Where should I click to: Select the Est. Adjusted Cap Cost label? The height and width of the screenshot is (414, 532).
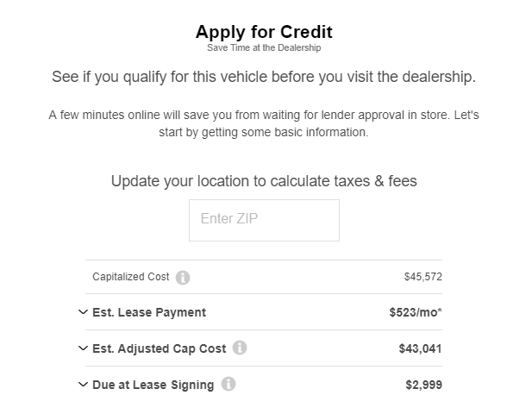(x=160, y=348)
